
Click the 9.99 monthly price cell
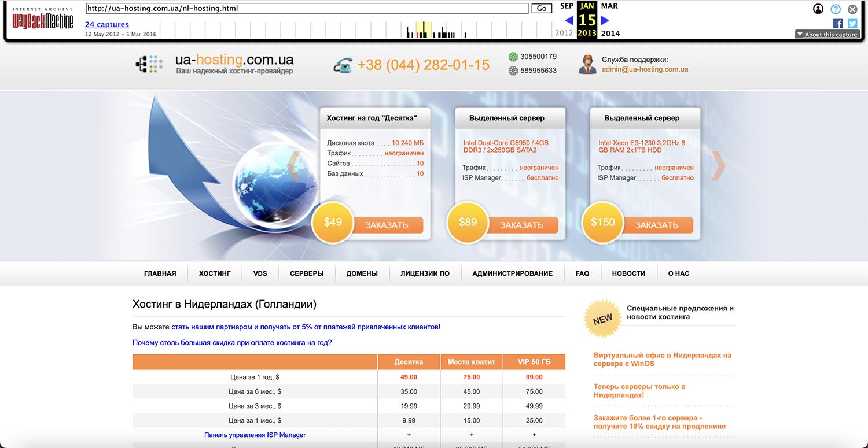click(409, 420)
